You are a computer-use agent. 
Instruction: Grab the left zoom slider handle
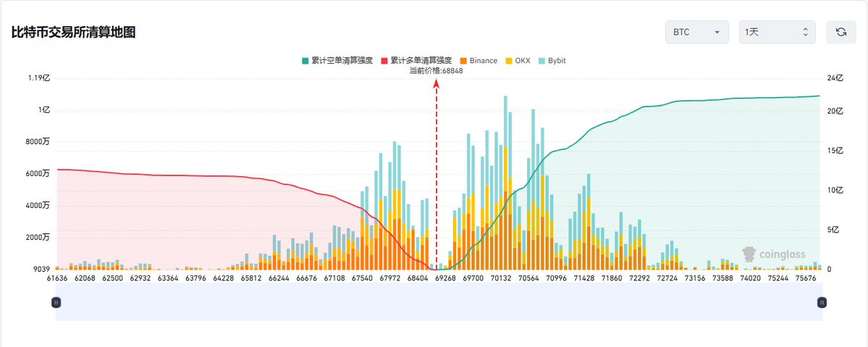(x=56, y=302)
